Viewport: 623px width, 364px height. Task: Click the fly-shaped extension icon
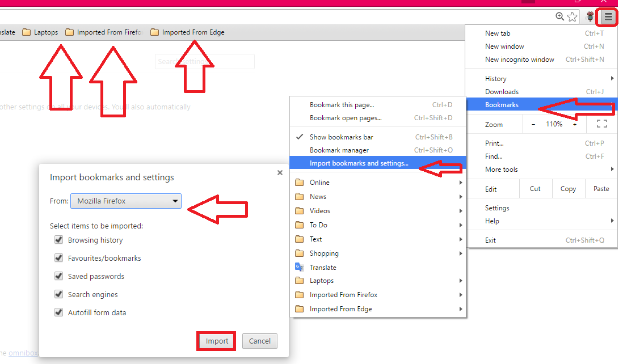coord(588,17)
